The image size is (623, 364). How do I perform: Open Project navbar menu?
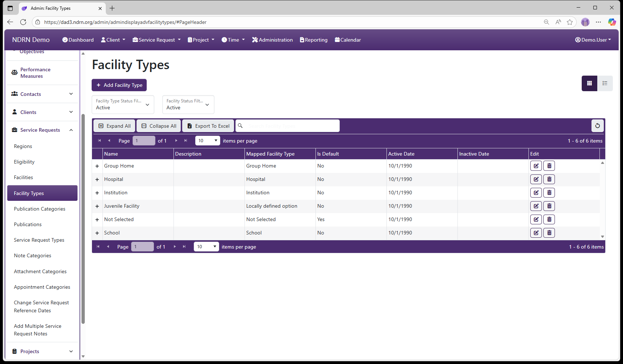(201, 40)
